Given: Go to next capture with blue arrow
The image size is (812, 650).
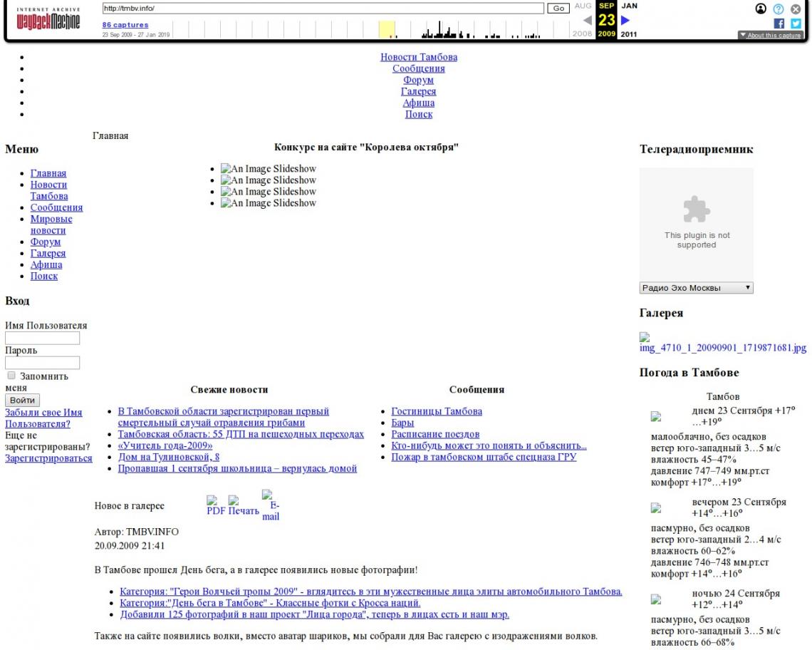Looking at the screenshot, I should (625, 20).
